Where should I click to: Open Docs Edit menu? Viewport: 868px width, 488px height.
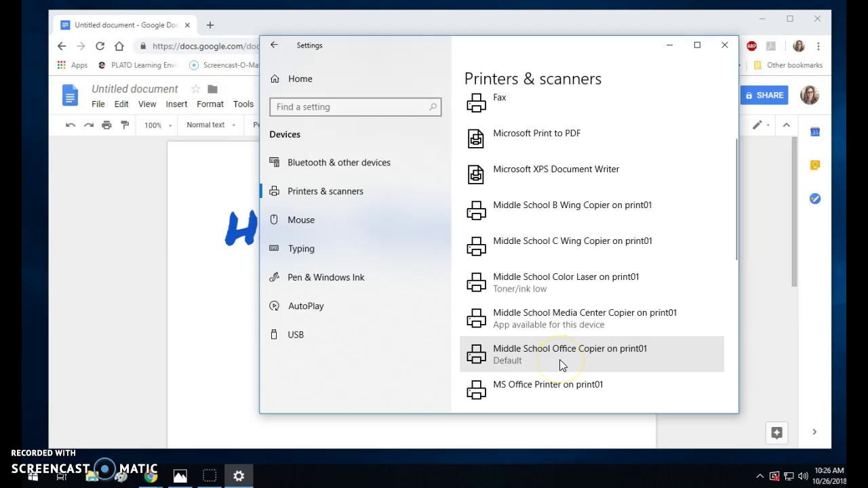(121, 104)
